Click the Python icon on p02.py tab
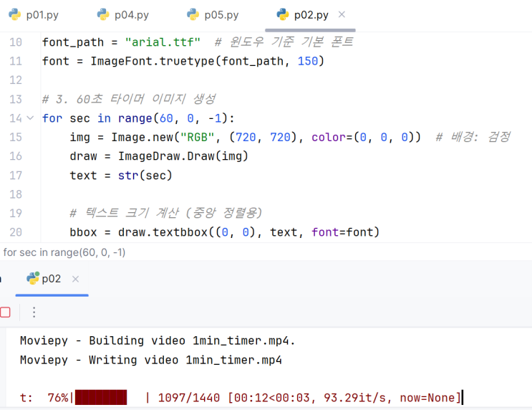 coord(283,14)
